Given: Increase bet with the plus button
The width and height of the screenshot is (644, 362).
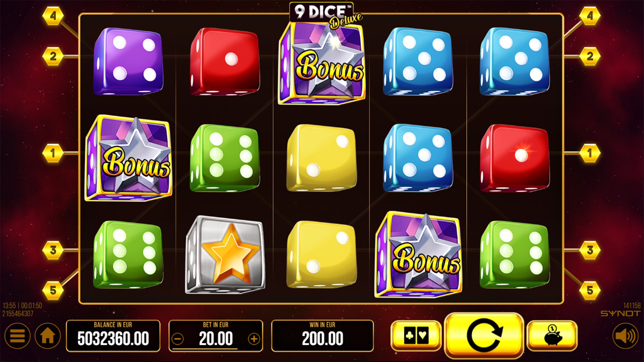Looking at the screenshot, I should pyautogui.click(x=254, y=339).
